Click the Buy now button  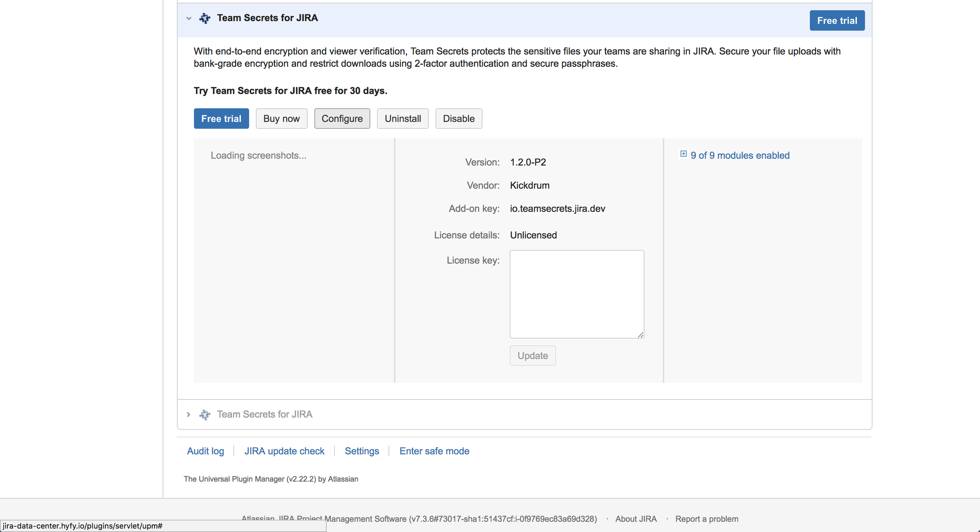tap(281, 118)
